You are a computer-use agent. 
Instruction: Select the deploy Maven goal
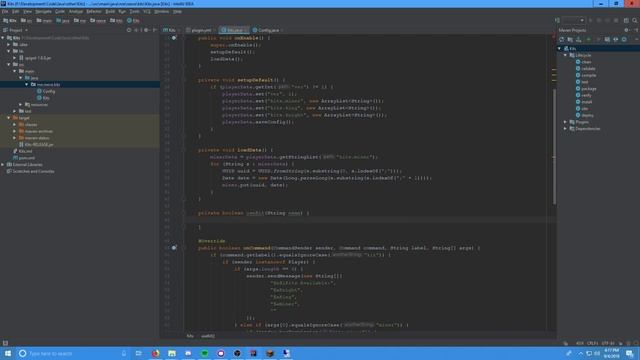pos(587,116)
